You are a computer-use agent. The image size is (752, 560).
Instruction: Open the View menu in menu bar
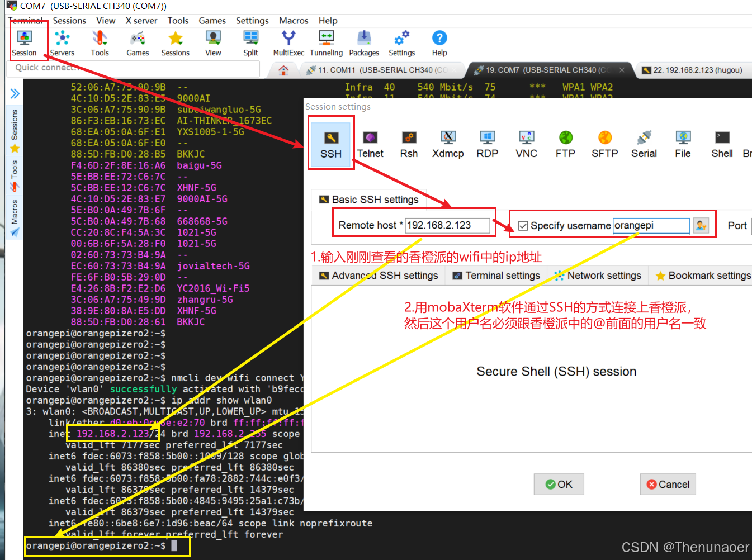click(x=106, y=21)
